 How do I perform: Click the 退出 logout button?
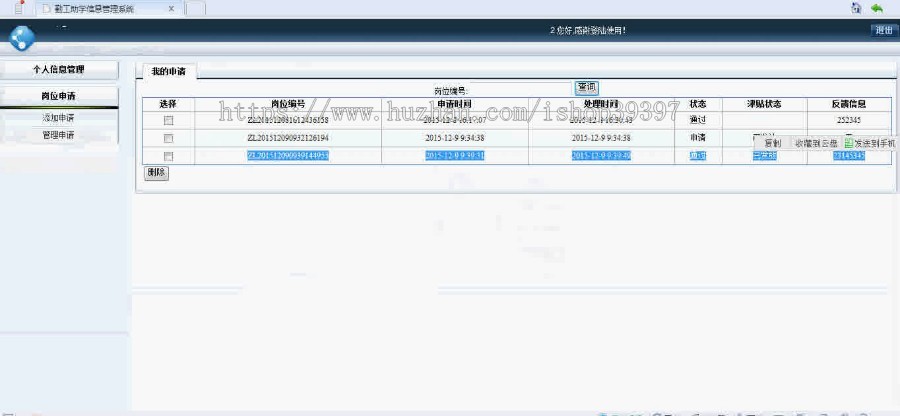coord(883,31)
